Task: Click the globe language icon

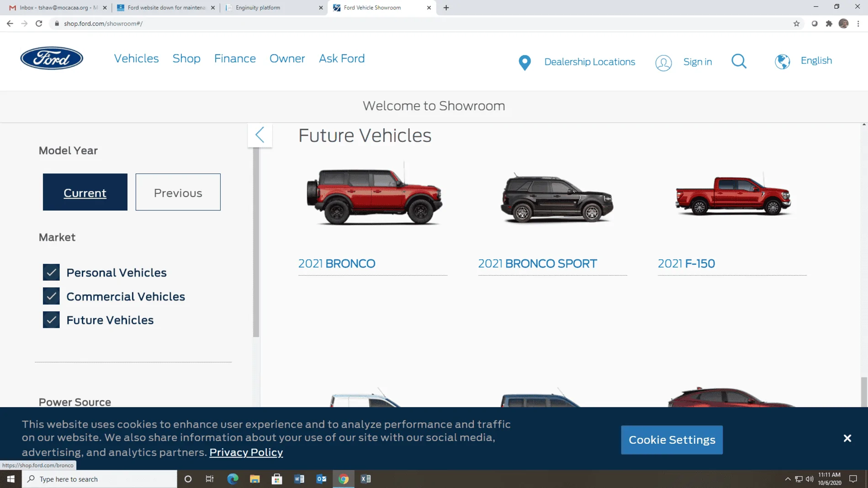Action: 783,61
